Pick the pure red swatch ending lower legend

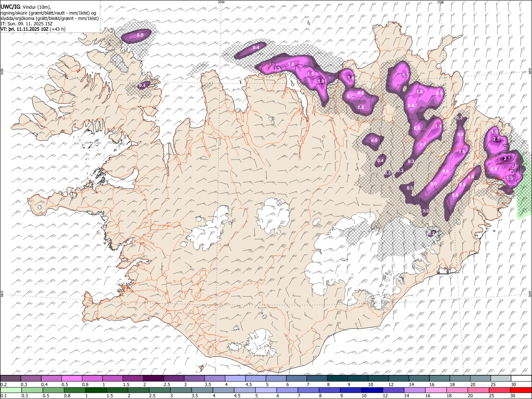point(521,390)
